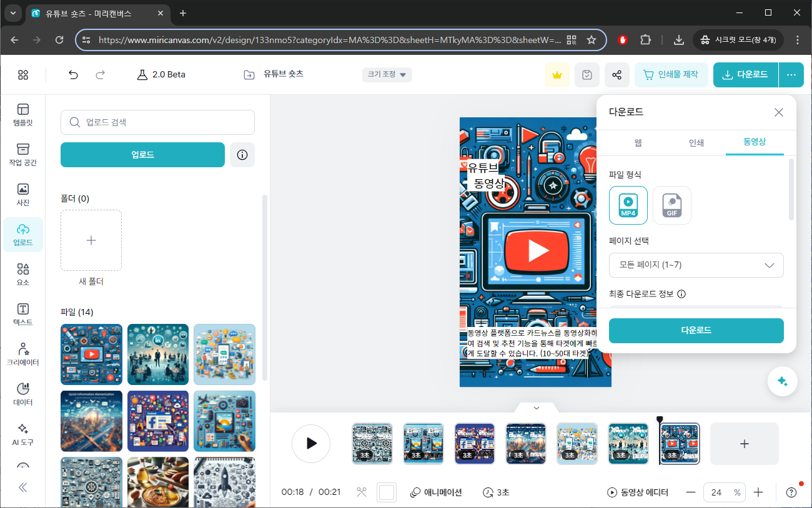Viewport: 812px width, 508px height.
Task: Create a new folder with plus tile
Action: point(91,240)
